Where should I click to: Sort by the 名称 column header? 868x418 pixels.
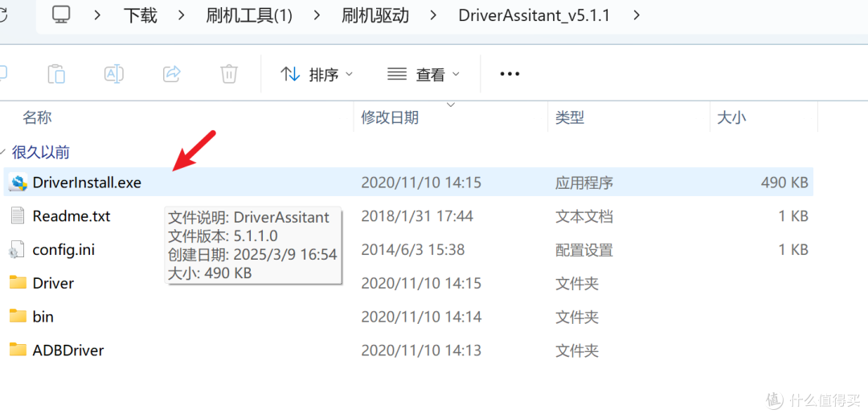(37, 117)
